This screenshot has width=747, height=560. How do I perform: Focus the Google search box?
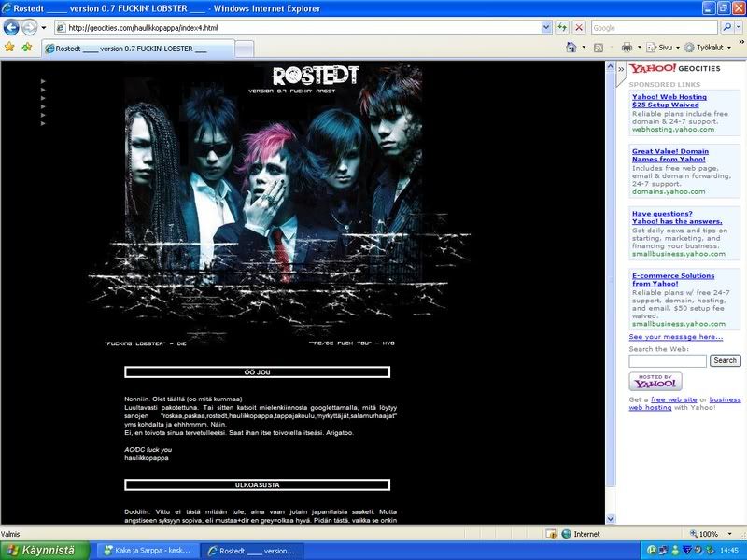(x=655, y=28)
